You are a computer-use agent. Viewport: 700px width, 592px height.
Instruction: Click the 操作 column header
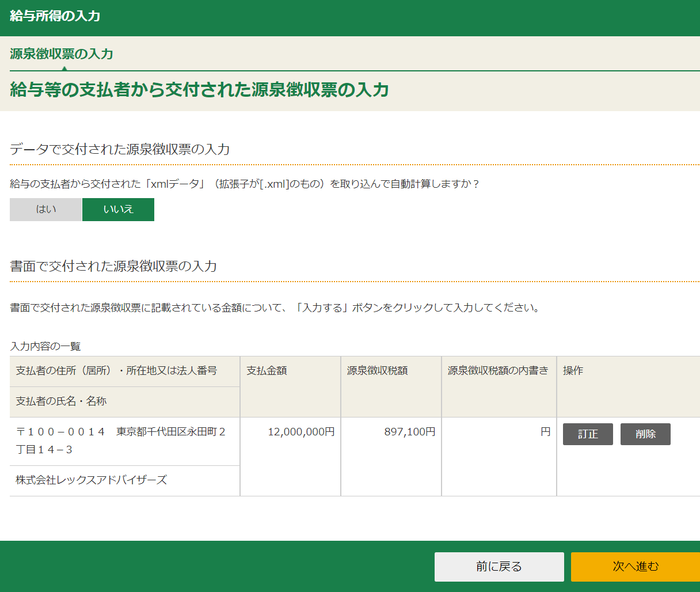(573, 371)
